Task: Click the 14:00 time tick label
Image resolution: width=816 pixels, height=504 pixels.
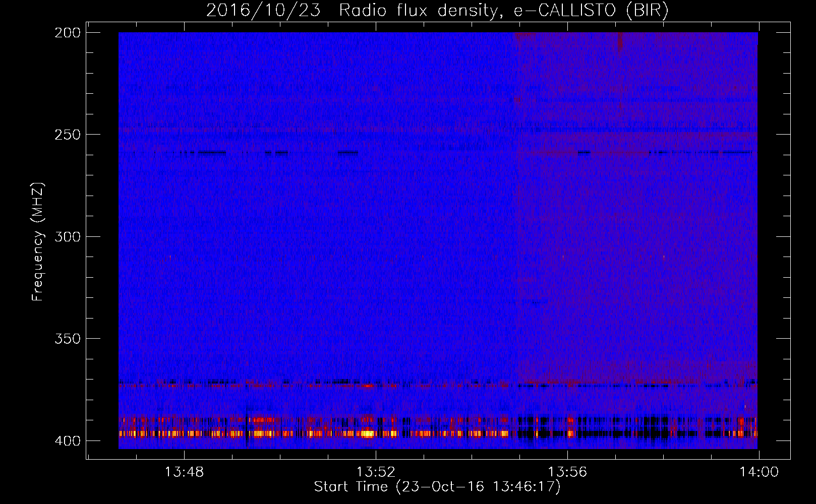Action: [x=759, y=472]
